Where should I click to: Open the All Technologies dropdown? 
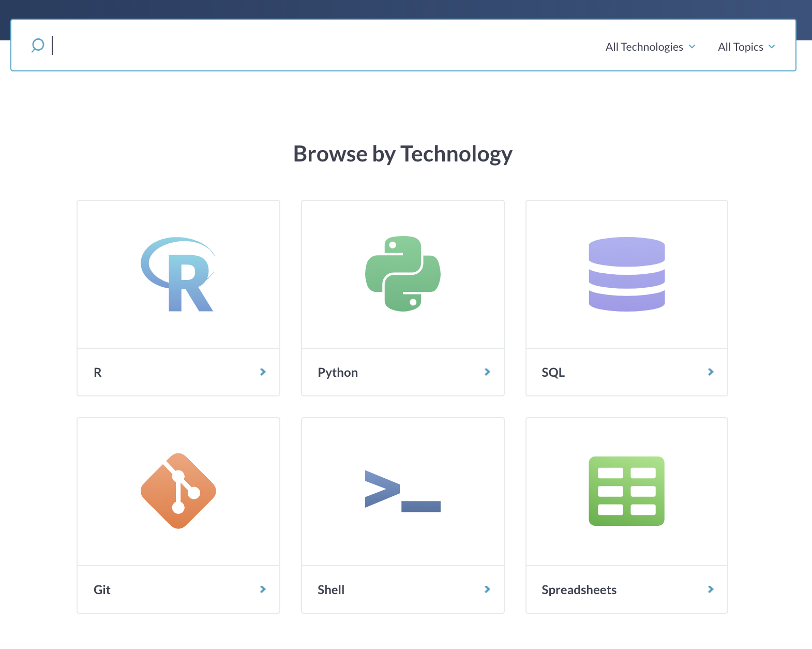(650, 47)
